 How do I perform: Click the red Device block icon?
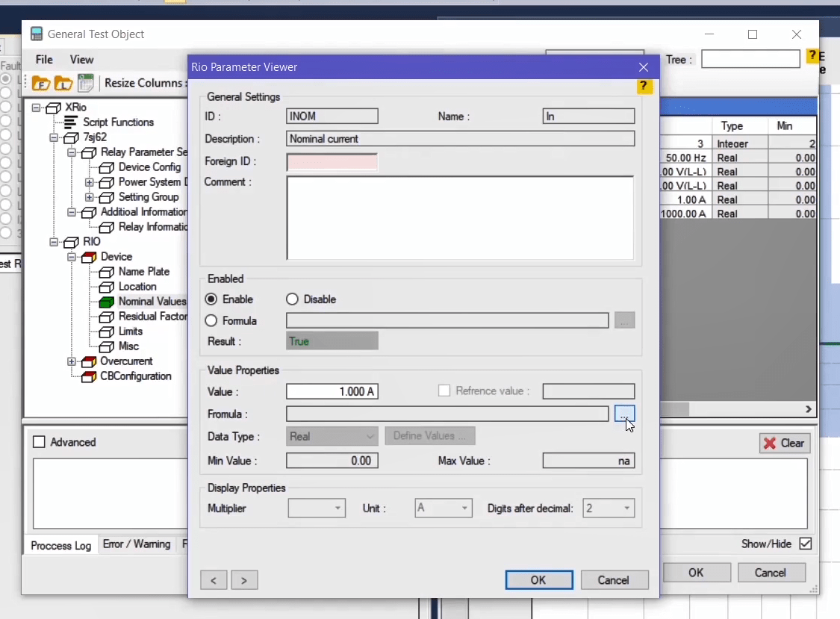point(88,258)
